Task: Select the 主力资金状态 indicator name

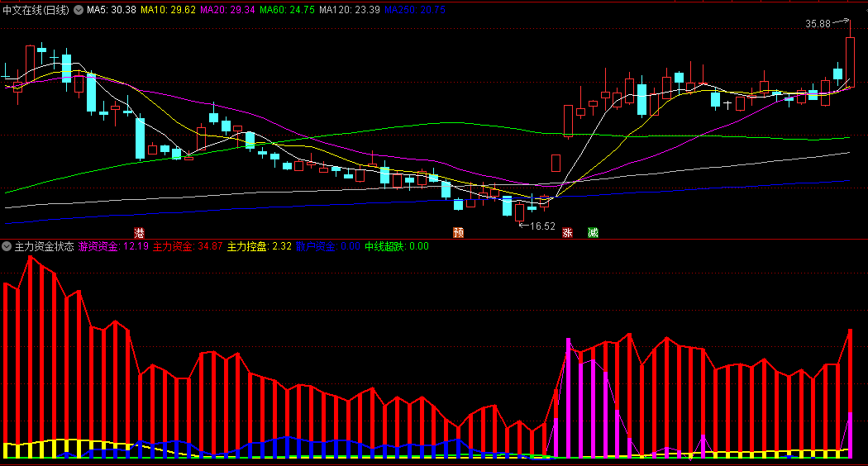Action: [x=44, y=246]
